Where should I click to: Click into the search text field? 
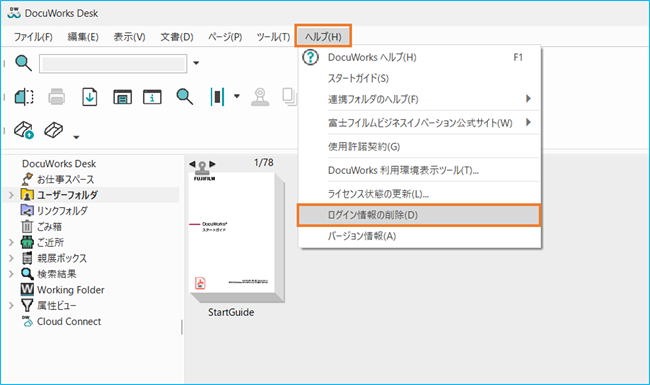click(x=113, y=64)
